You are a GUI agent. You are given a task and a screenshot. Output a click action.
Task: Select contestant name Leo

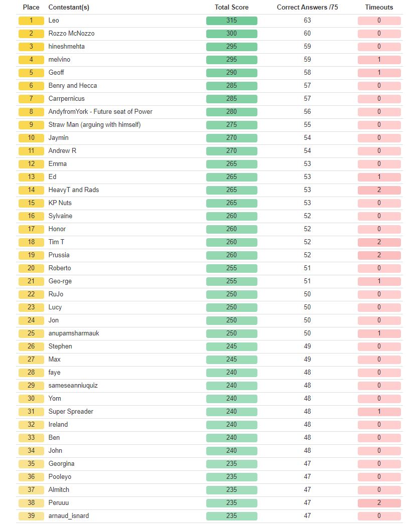[x=54, y=21]
